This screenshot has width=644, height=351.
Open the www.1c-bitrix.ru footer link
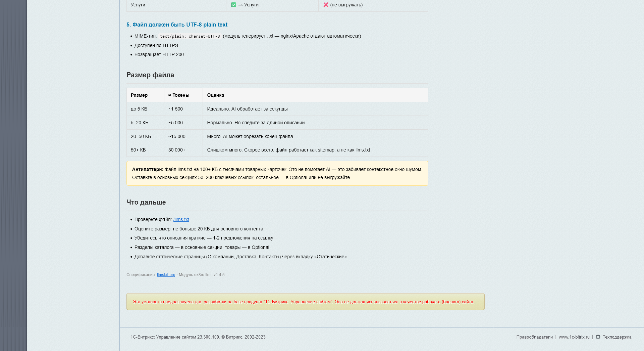pyautogui.click(x=574, y=337)
